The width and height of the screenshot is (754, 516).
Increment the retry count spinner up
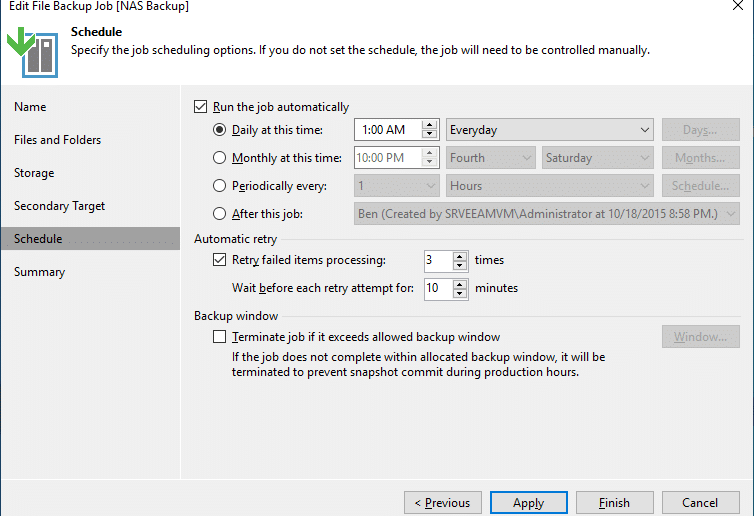(460, 255)
